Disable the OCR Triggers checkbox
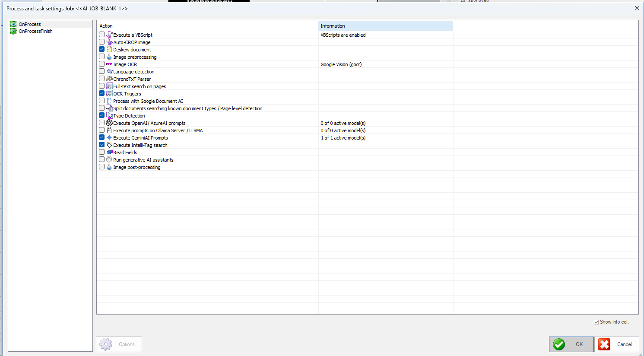The image size is (644, 356). click(x=102, y=94)
